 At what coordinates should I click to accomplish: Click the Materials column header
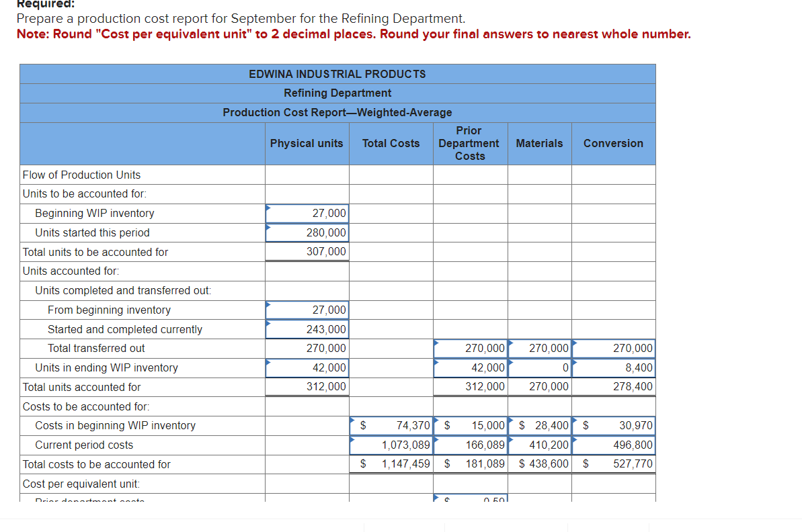540,144
